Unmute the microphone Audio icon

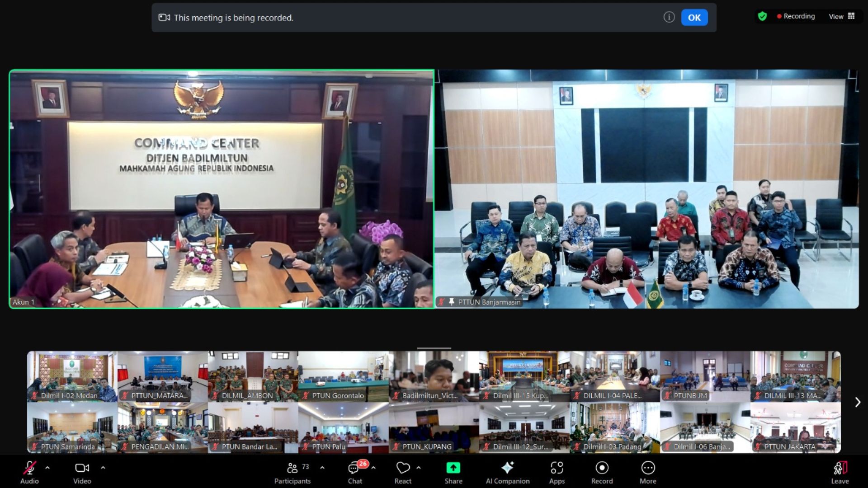[29, 468]
